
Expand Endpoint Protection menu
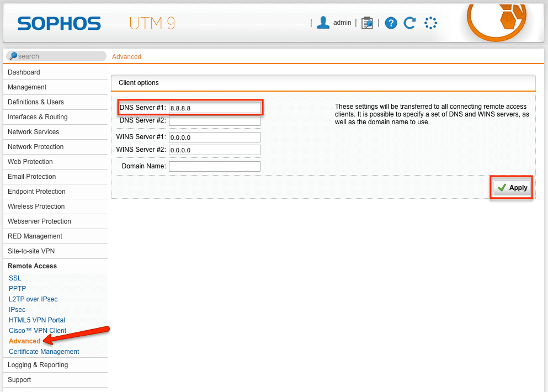(x=55, y=192)
